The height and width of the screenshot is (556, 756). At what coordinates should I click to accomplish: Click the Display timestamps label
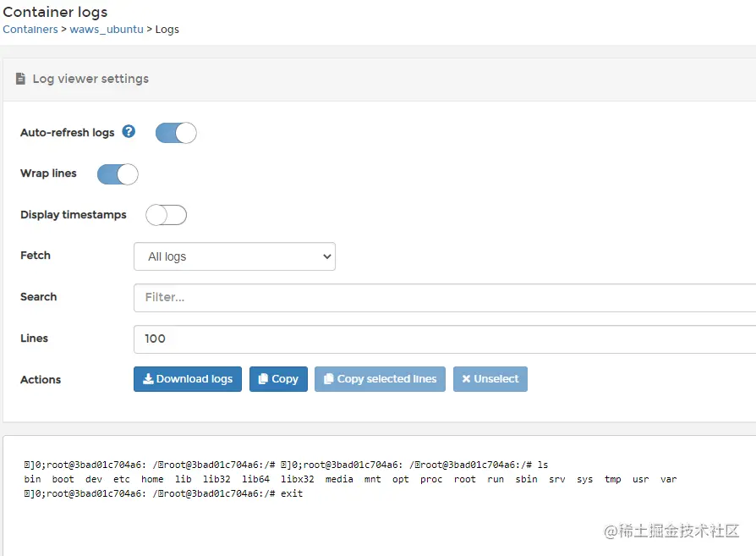tap(74, 215)
